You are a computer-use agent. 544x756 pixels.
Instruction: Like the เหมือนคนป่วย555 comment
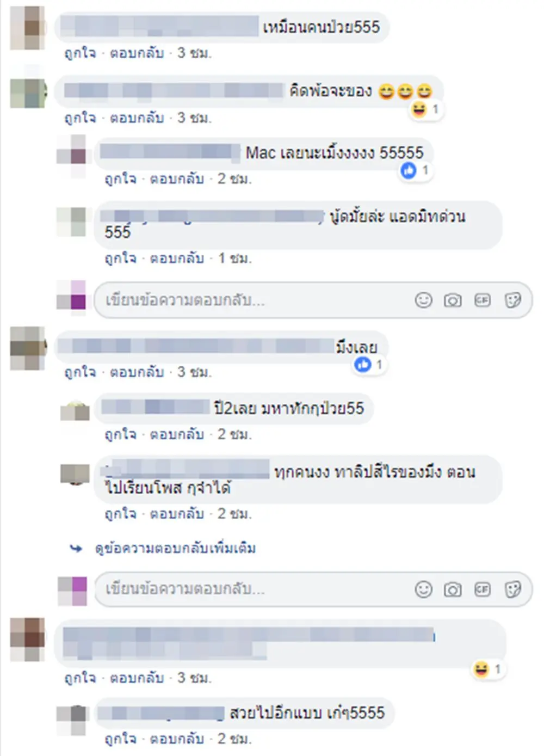pyautogui.click(x=80, y=53)
